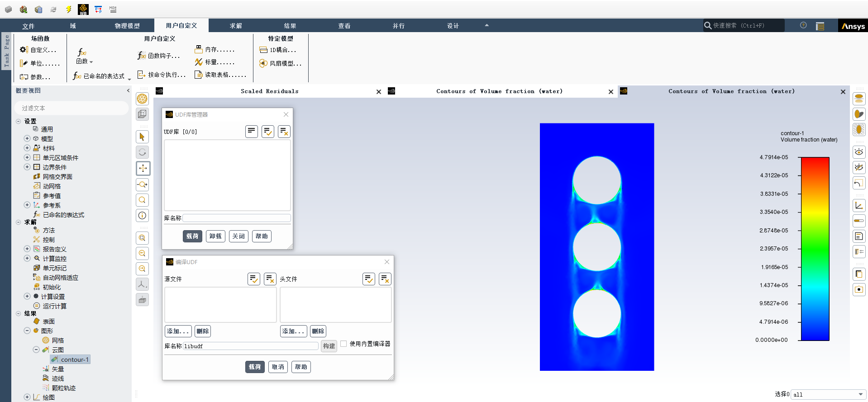Open the 文件 ribbon tab
Viewport: 868px width, 402px height.
point(29,26)
